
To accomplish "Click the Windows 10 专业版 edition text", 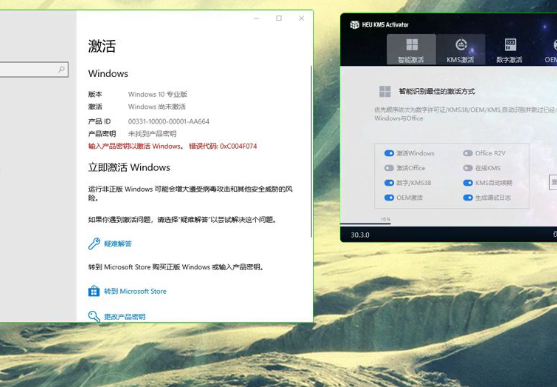I will pyautogui.click(x=157, y=94).
